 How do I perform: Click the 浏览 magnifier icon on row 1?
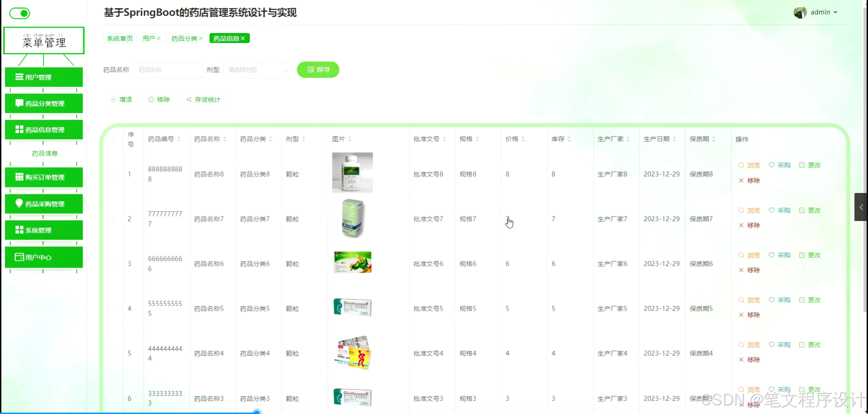[741, 165]
